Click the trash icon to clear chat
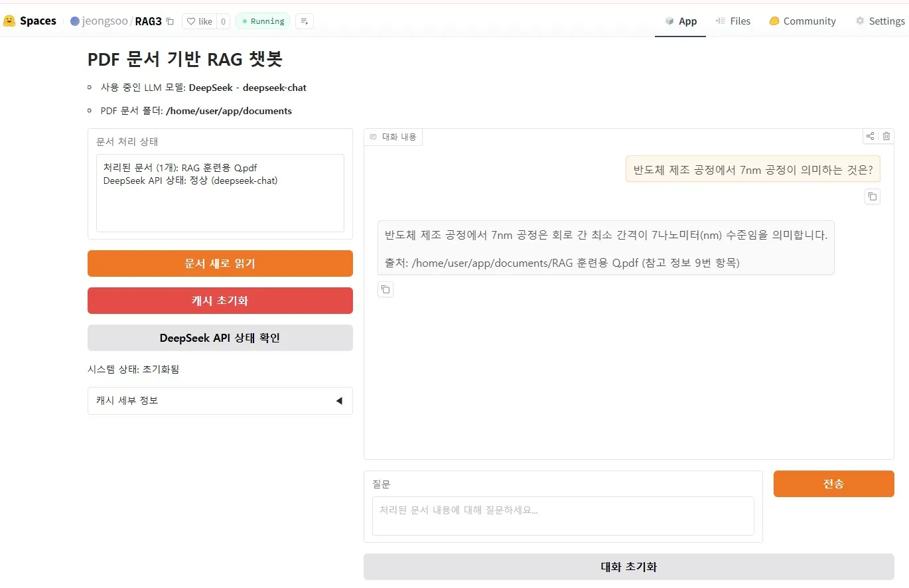Screen dimensions: 909x588 tap(886, 136)
